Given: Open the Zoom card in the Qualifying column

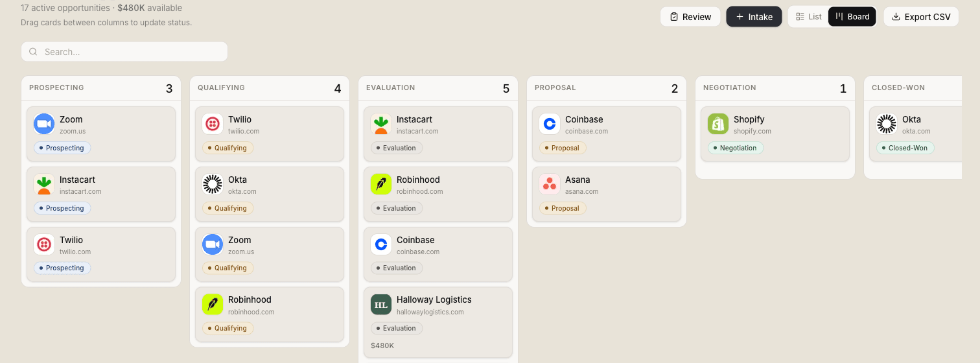Looking at the screenshot, I should coord(270,252).
